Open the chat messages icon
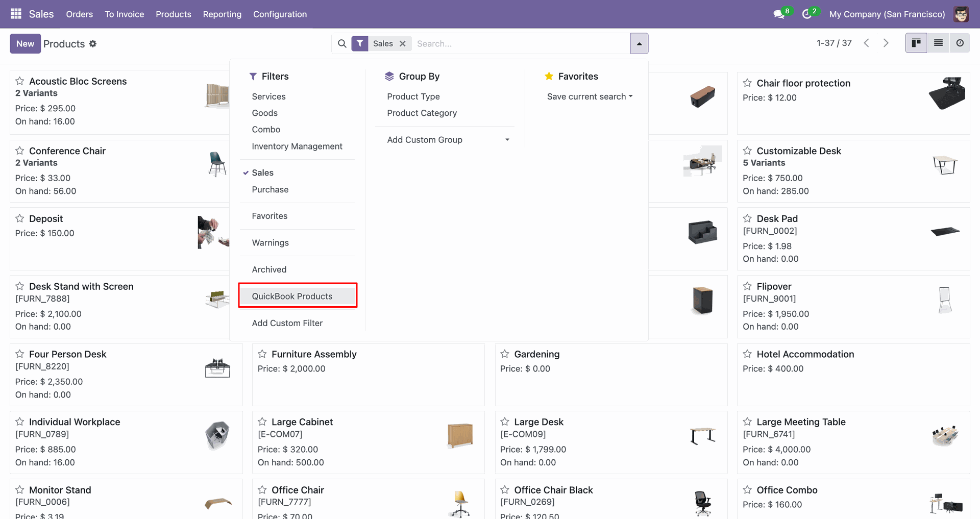 pyautogui.click(x=779, y=14)
